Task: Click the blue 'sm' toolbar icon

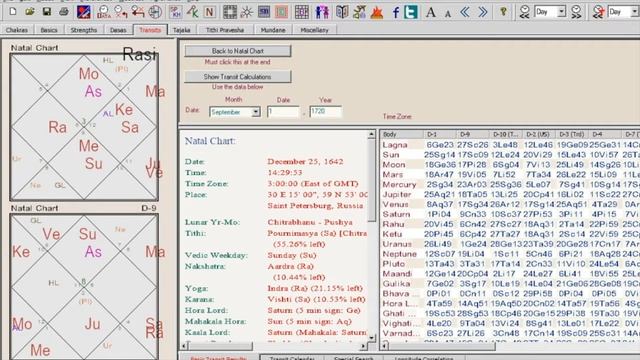Action: pyautogui.click(x=264, y=12)
